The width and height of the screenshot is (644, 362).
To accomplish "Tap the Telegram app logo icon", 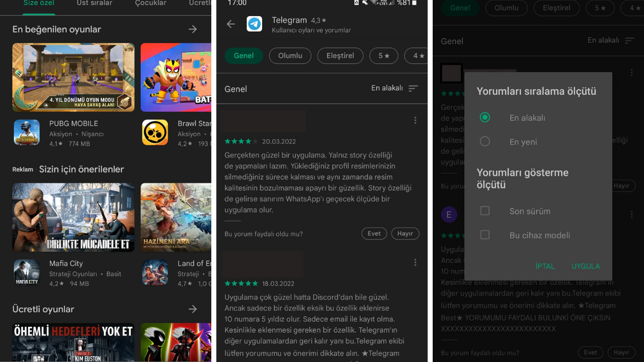I will 255,24.
